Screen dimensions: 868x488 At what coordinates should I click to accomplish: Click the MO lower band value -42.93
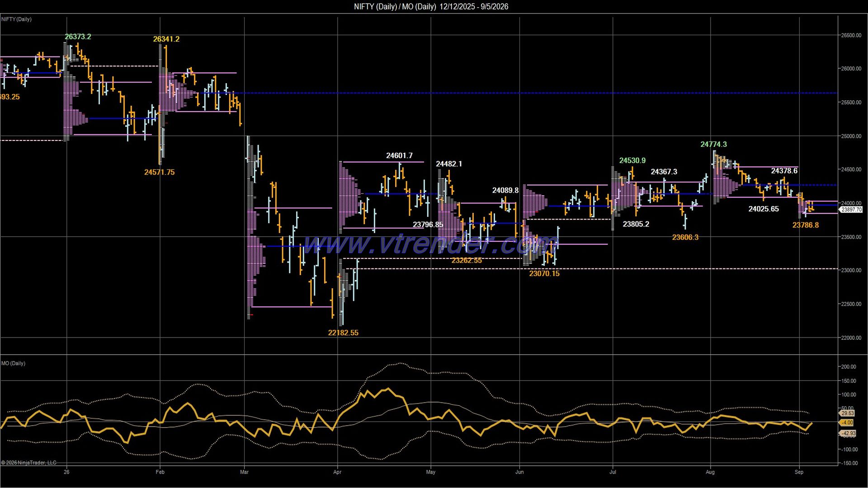[848, 433]
